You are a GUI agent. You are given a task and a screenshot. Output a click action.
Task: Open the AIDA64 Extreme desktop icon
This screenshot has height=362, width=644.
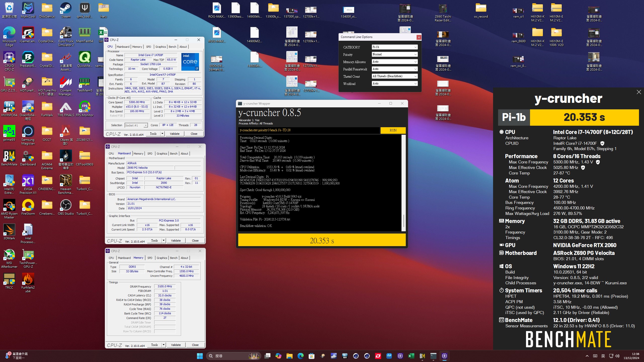pos(47,160)
